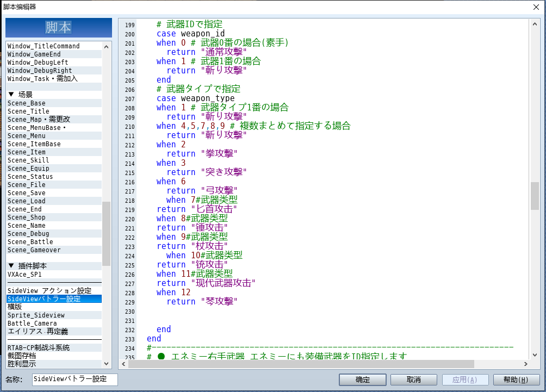Open the Scene_Base script
Image resolution: width=546 pixels, height=392 pixels.
(x=54, y=103)
